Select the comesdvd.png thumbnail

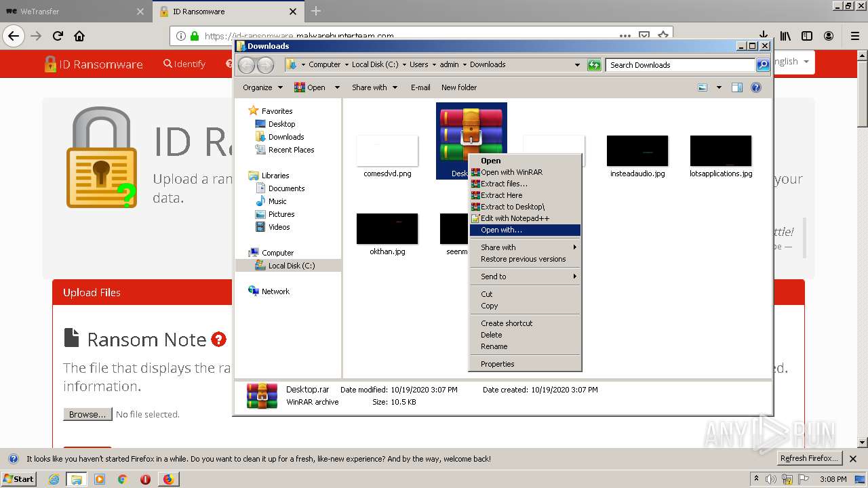(387, 150)
